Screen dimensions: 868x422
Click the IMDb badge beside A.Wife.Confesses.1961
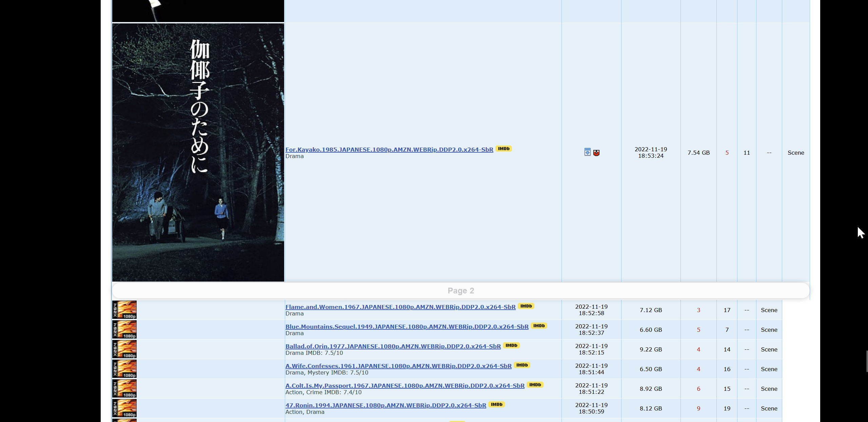[522, 365]
